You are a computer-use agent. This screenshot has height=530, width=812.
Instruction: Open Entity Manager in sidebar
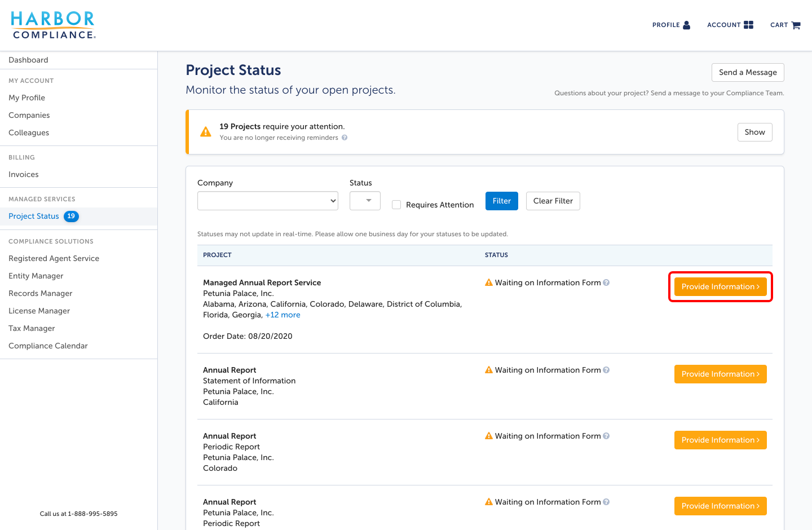coord(36,276)
